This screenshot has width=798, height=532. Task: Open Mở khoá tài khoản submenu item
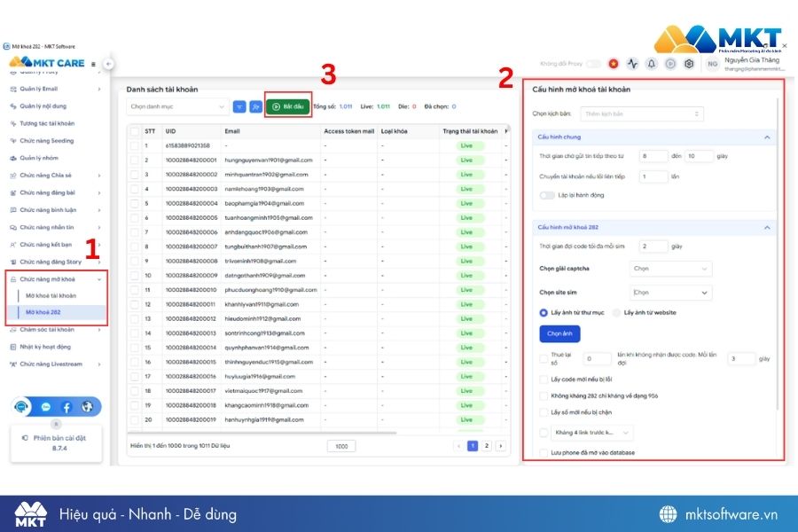click(51, 295)
